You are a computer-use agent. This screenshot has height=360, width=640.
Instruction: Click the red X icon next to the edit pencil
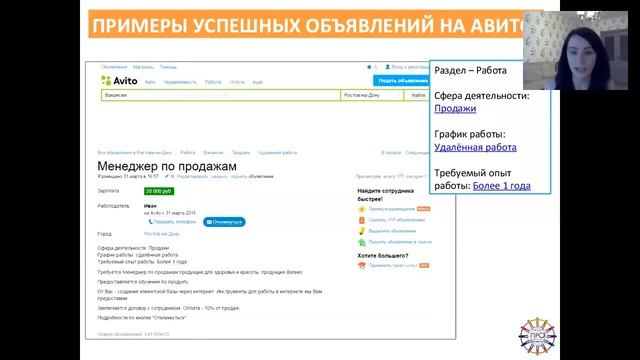coord(172,177)
